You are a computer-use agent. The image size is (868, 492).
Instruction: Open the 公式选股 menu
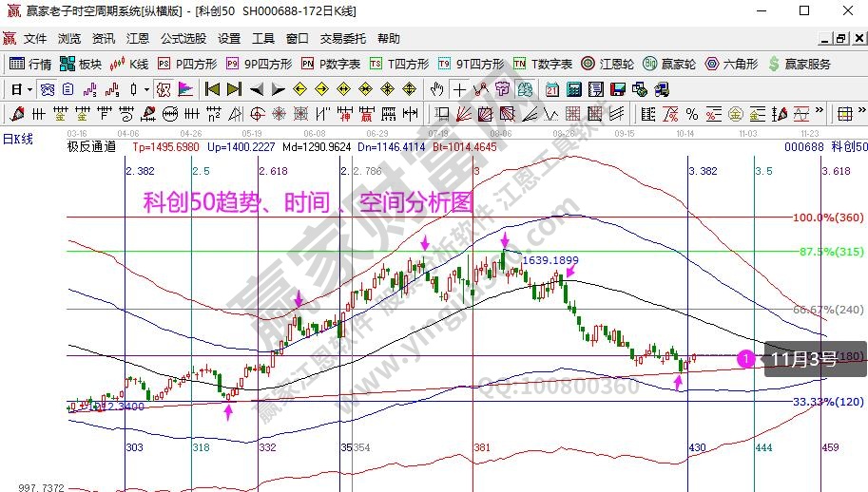coord(183,39)
